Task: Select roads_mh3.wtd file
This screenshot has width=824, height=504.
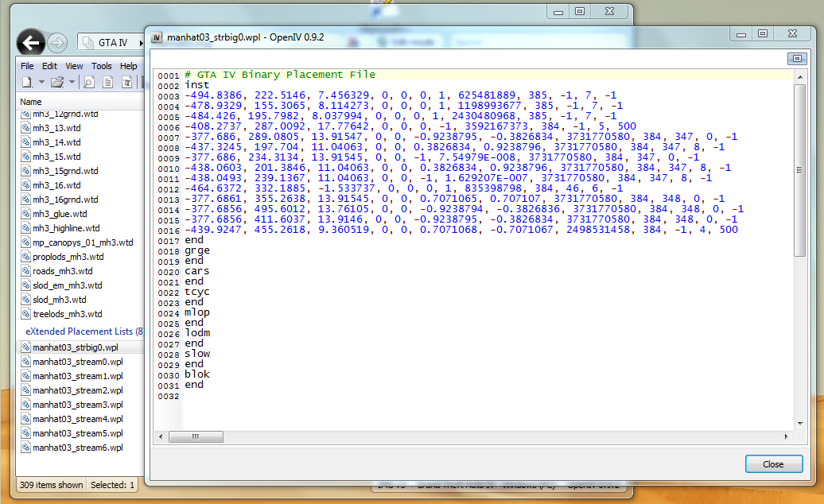Action: coord(67,271)
